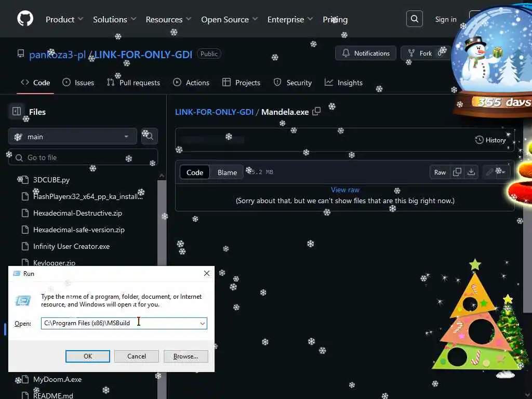The image size is (532, 399).
Task: Switch to the Pull requests tab
Action: pos(134,83)
